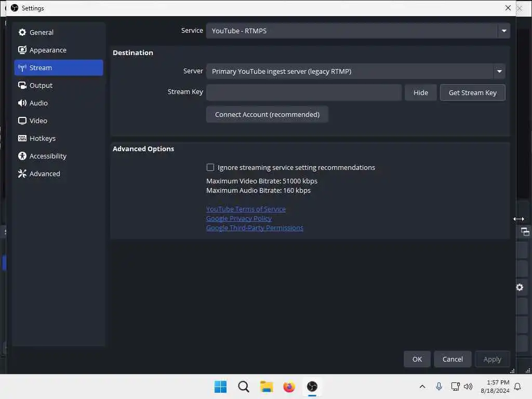
Task: Click the window layout icon in the OBS window
Action: pyautogui.click(x=525, y=232)
